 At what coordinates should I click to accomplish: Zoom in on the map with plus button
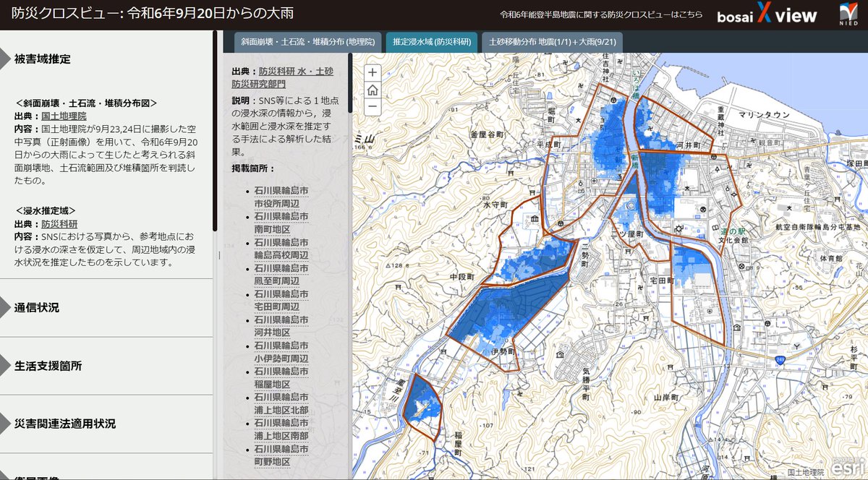coord(372,72)
